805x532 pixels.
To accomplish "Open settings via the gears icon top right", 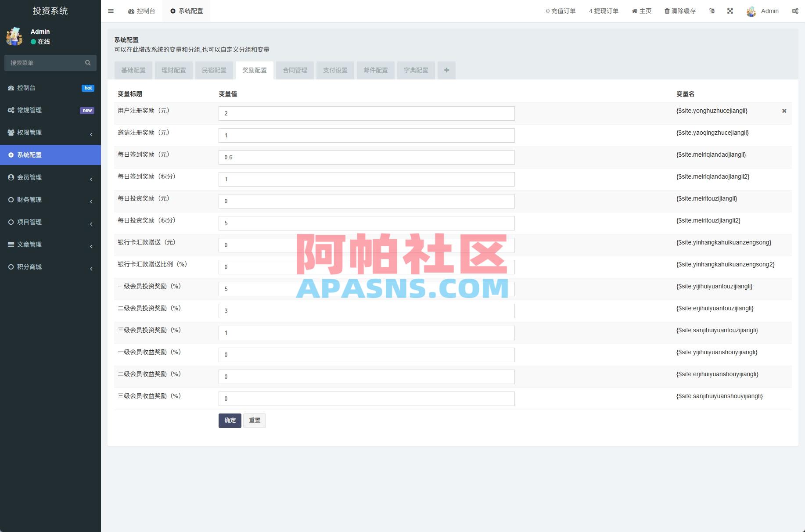I will point(795,11).
